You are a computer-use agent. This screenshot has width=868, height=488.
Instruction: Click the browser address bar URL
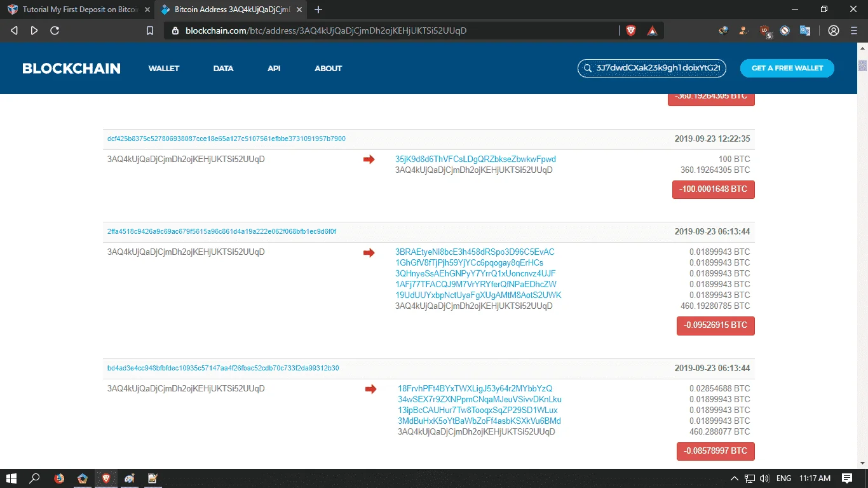pyautogui.click(x=326, y=30)
